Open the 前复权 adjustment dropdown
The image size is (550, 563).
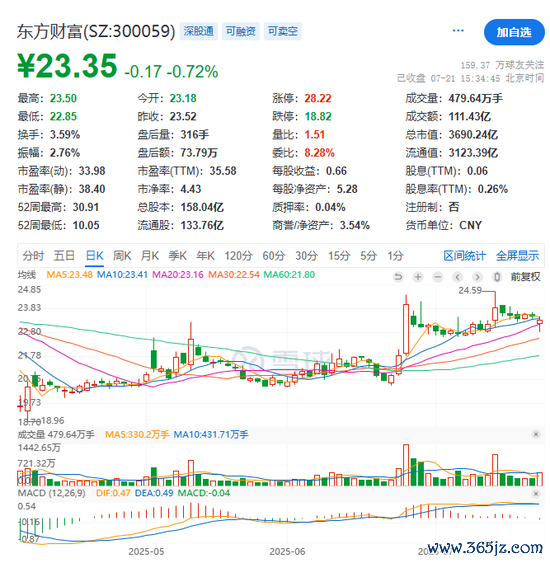pyautogui.click(x=526, y=276)
